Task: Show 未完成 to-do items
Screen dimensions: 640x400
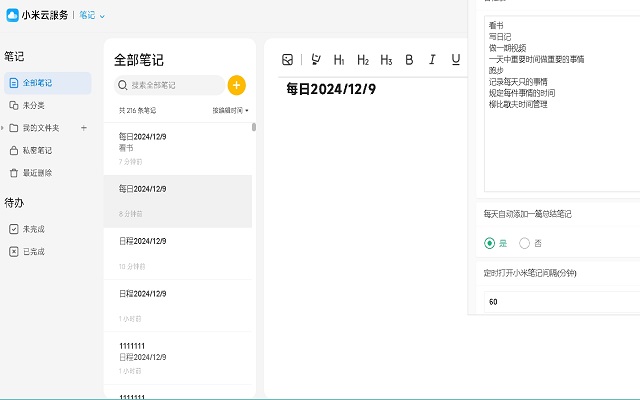Action: coord(27,229)
